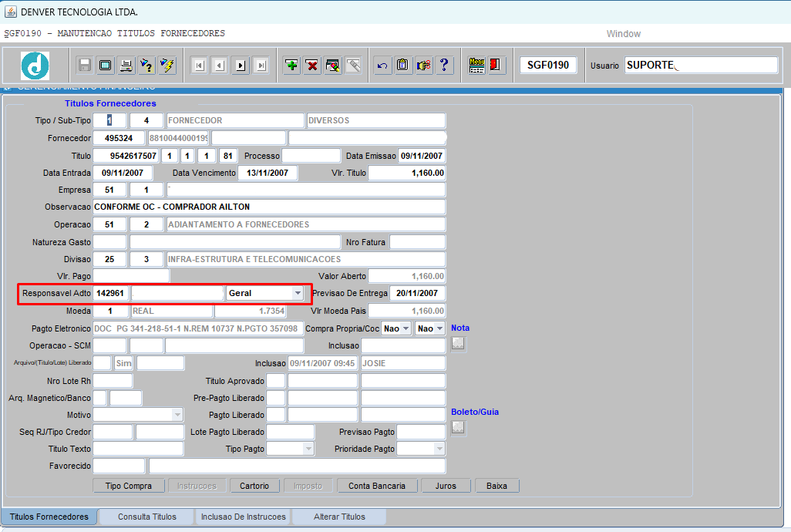Click into the Observacao text field
Image resolution: width=791 pixels, height=532 pixels.
(x=268, y=207)
